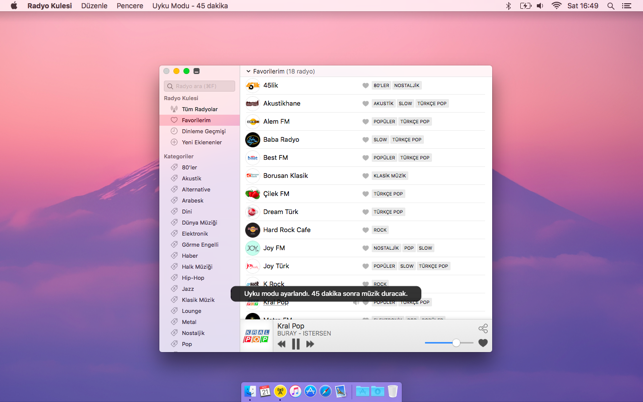Unfavorite Alem FM using its heart

[x=365, y=122]
